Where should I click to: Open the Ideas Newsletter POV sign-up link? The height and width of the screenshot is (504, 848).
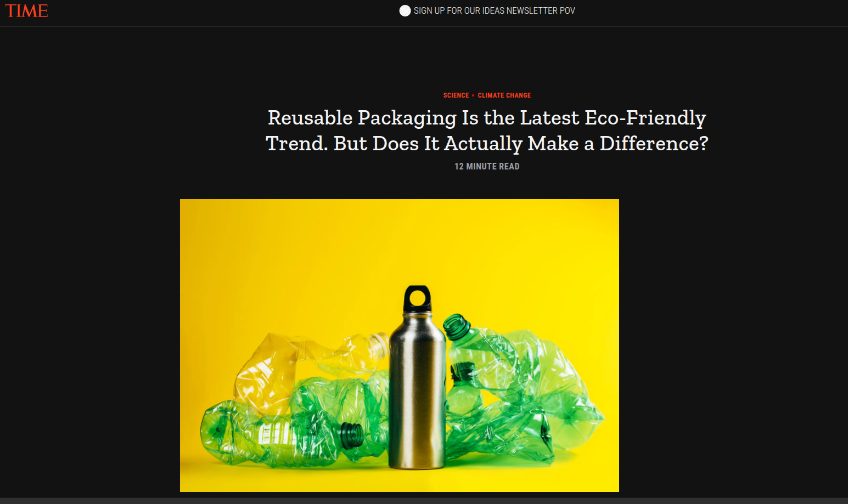(x=494, y=11)
